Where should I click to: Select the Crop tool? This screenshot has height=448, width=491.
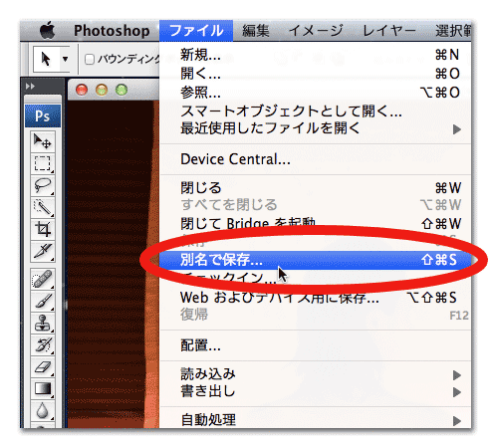click(x=43, y=230)
